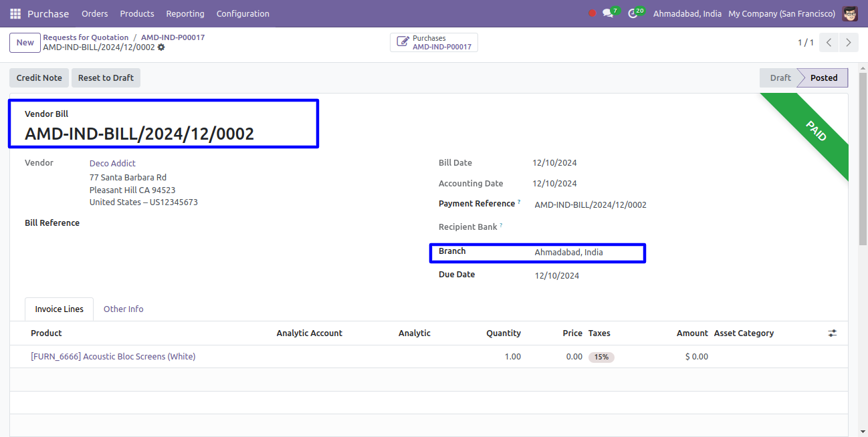Image resolution: width=868 pixels, height=437 pixels.
Task: Open the Reporting menu
Action: [x=185, y=13]
